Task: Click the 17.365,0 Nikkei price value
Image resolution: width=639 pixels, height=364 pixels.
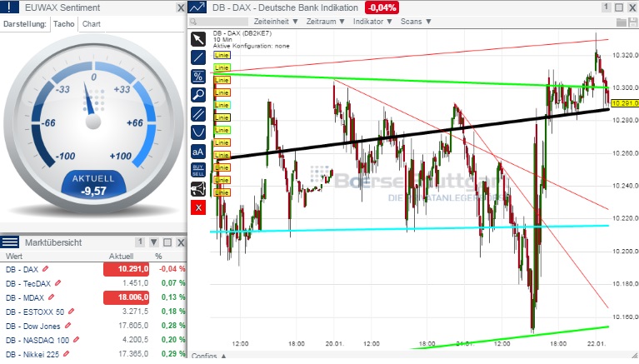Action: pos(133,354)
